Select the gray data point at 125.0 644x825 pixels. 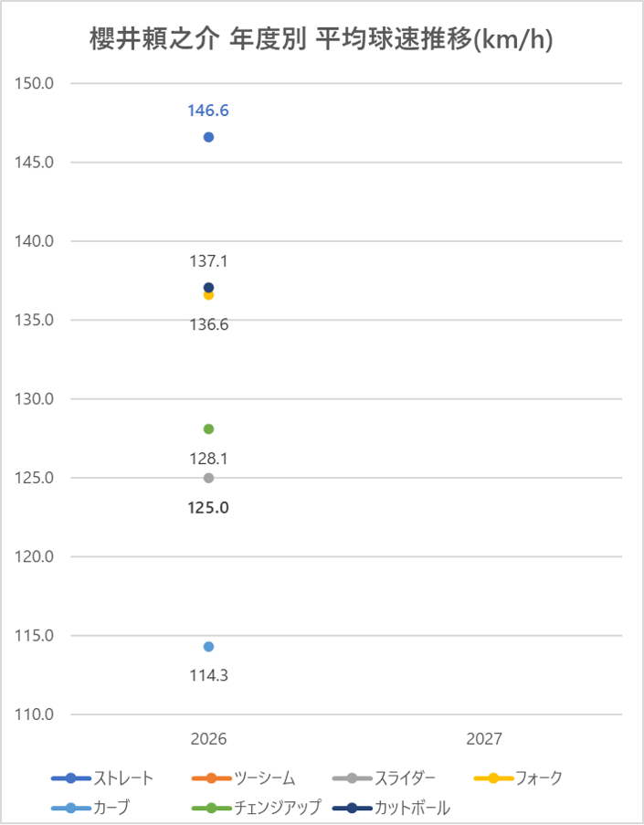coord(208,478)
